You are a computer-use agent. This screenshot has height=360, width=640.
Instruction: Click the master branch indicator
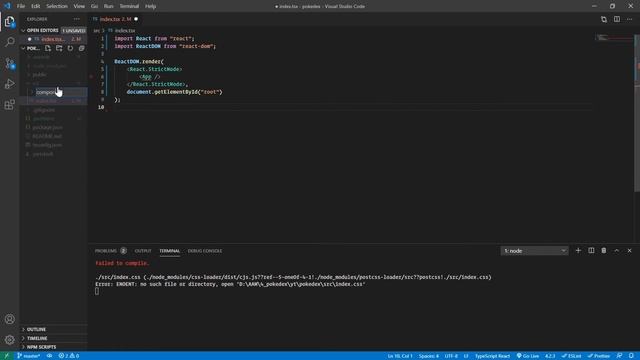28,356
